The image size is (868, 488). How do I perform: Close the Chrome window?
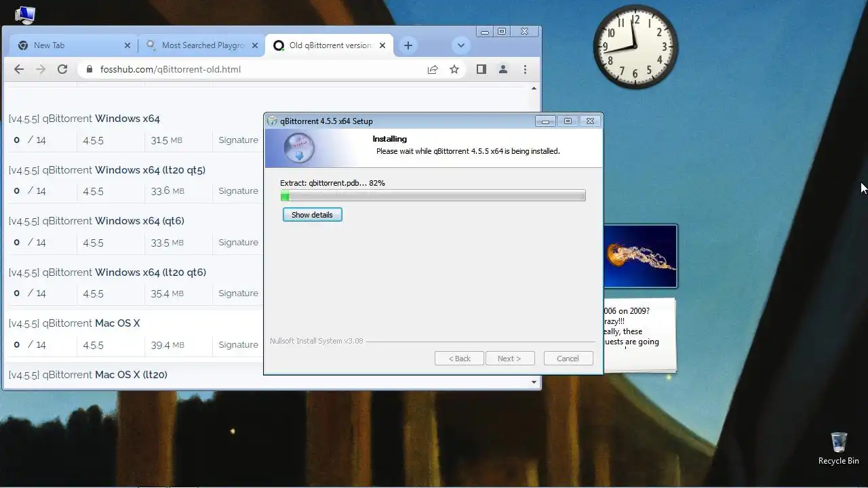coord(524,31)
